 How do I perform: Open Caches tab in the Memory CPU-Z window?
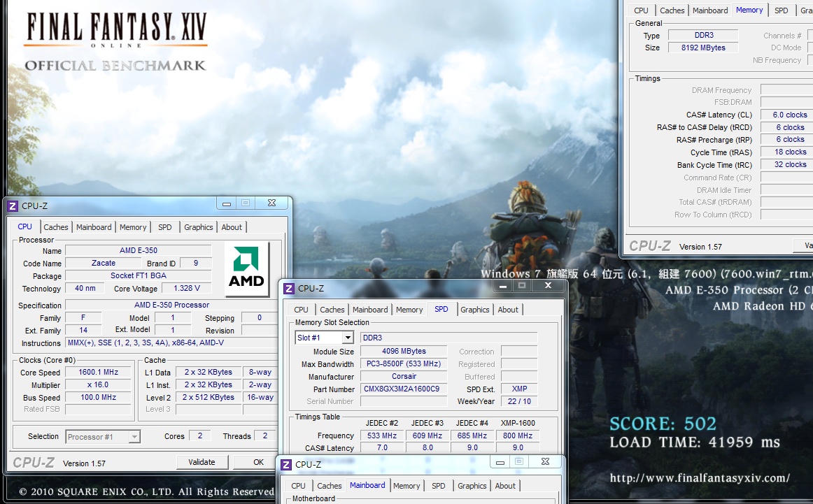click(x=672, y=10)
